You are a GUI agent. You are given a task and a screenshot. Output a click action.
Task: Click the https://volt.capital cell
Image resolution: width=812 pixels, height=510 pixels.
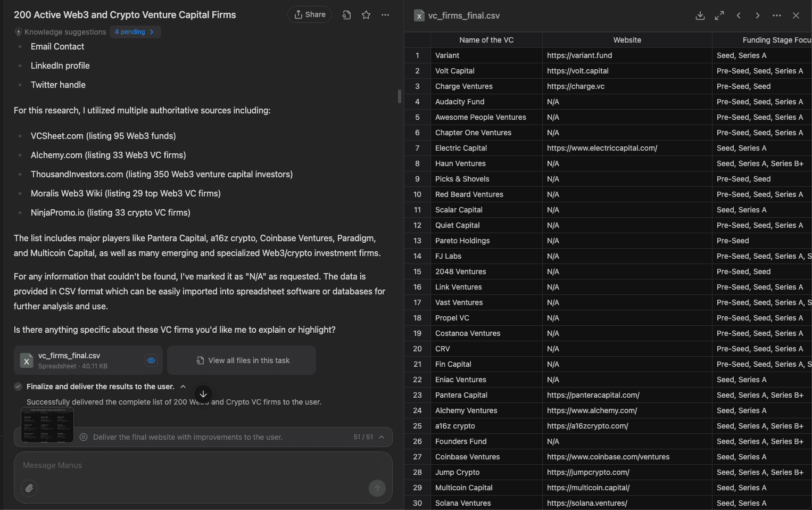pyautogui.click(x=627, y=71)
